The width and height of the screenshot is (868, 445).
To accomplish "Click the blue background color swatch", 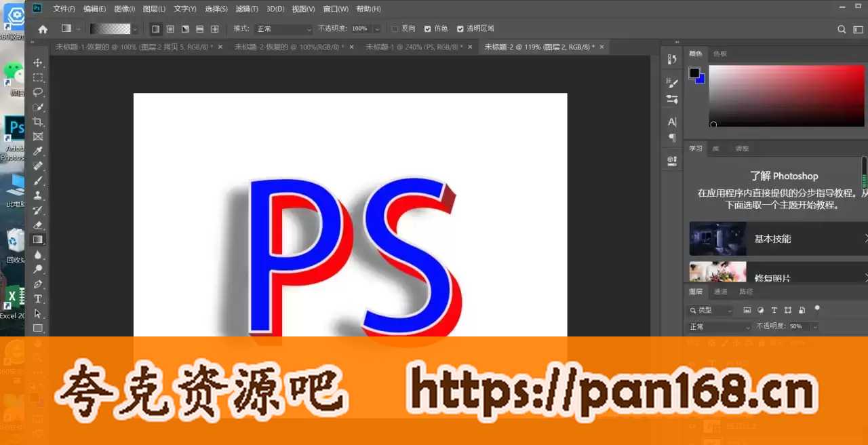I will point(701,79).
